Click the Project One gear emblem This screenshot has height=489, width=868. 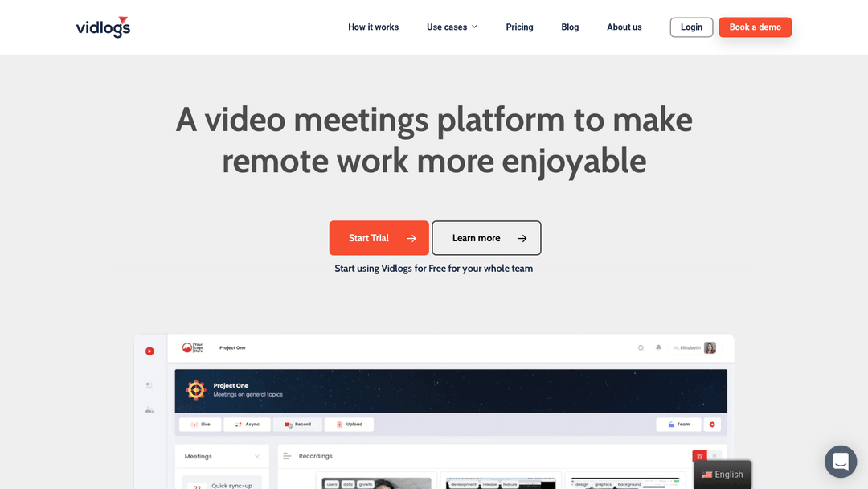coord(195,390)
